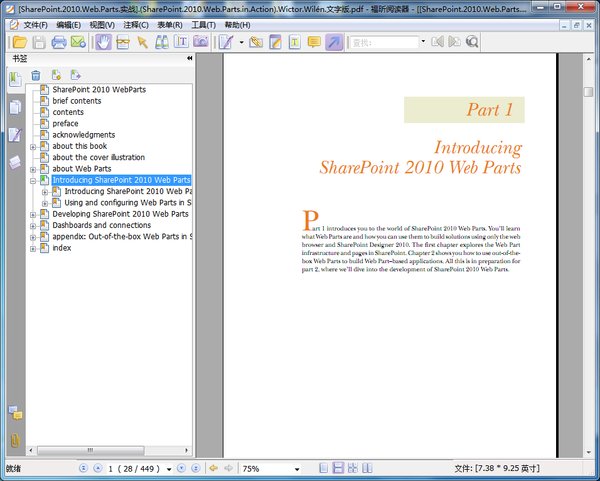This screenshot has width=600, height=481.
Task: Open the Pages panel in sidebar
Action: (x=14, y=107)
